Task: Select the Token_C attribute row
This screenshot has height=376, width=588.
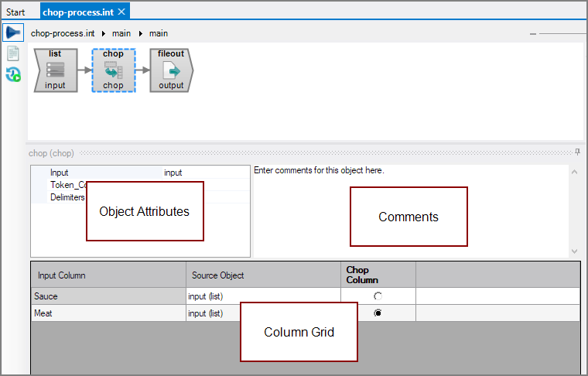Action: point(68,185)
